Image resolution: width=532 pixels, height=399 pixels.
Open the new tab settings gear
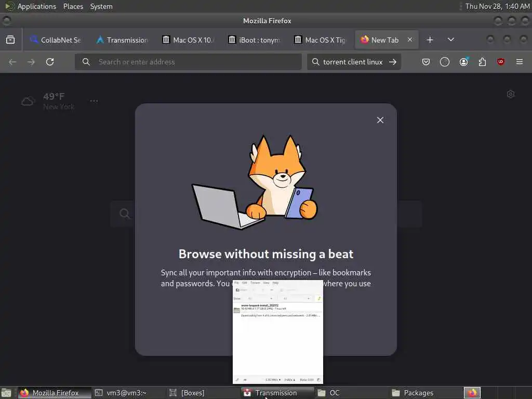coord(511,94)
